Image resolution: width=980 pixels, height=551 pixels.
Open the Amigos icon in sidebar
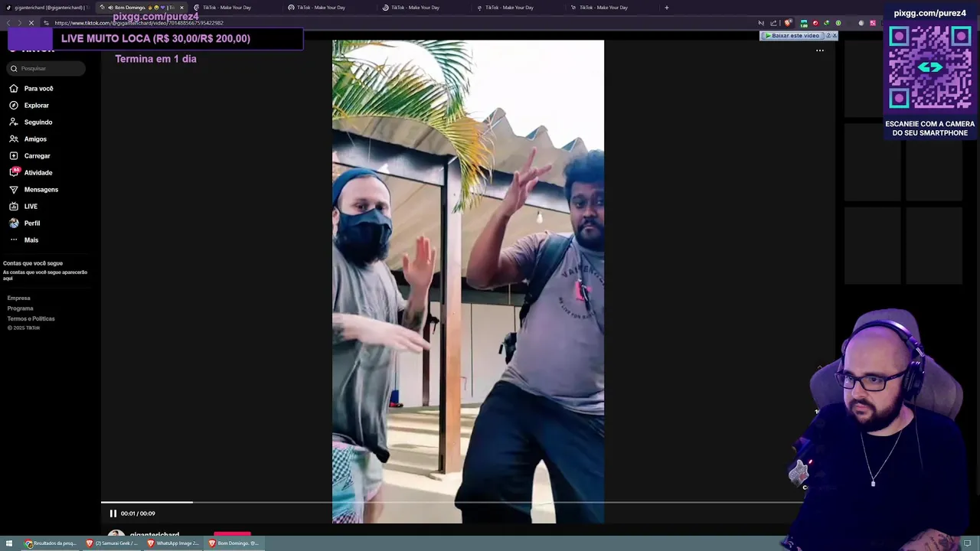14,139
